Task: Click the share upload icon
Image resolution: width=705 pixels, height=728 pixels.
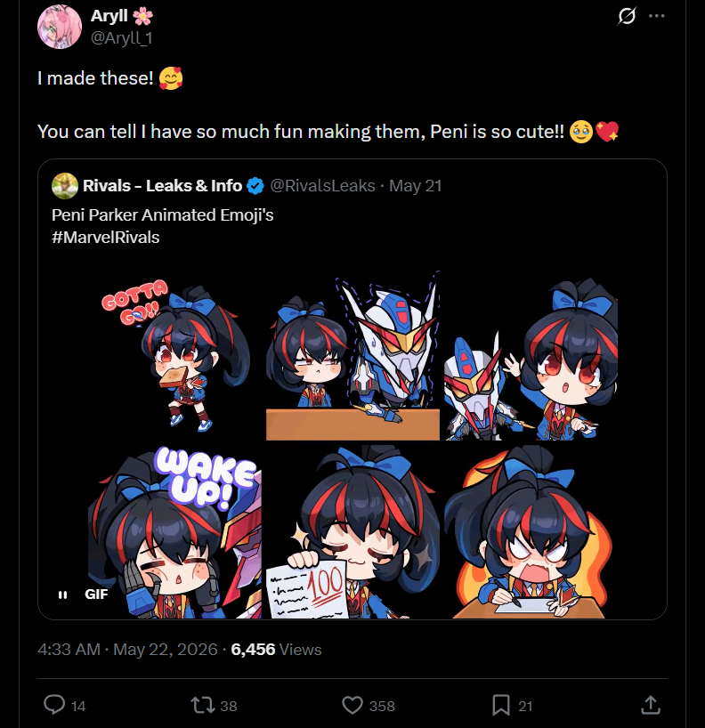Action: point(651,705)
